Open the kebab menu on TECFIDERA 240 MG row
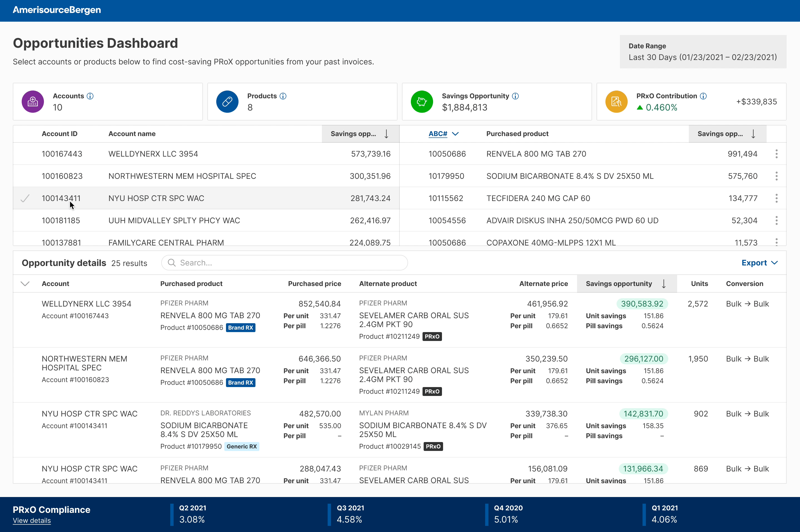The width and height of the screenshot is (800, 532). [777, 198]
